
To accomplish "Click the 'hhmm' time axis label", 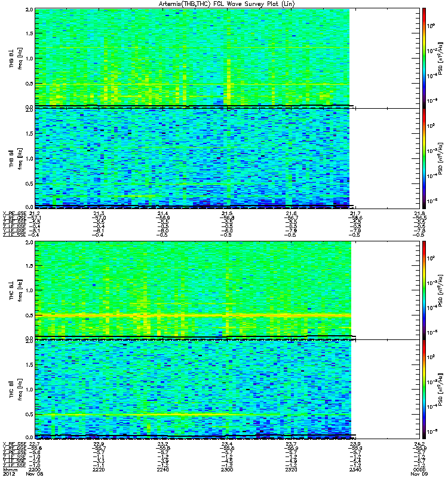I will tap(9, 470).
